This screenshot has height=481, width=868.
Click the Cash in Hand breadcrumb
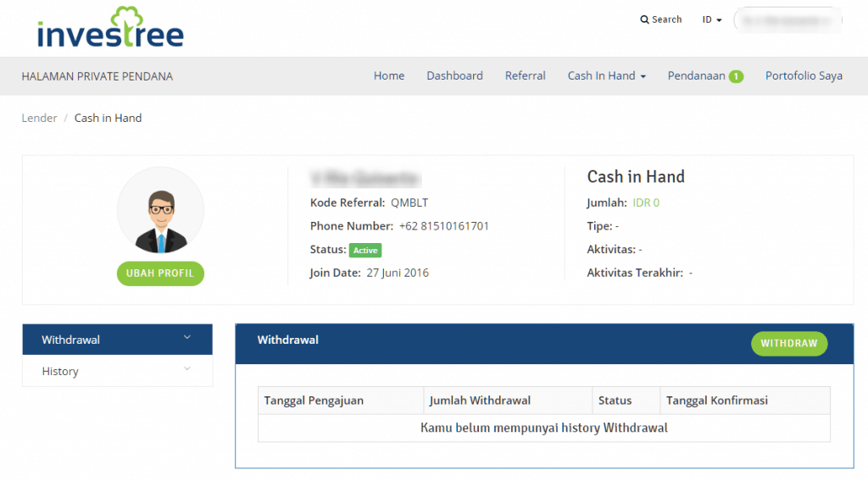click(108, 118)
